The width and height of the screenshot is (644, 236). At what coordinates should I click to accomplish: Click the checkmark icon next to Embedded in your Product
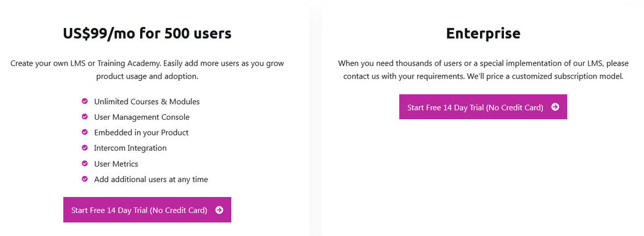click(85, 132)
